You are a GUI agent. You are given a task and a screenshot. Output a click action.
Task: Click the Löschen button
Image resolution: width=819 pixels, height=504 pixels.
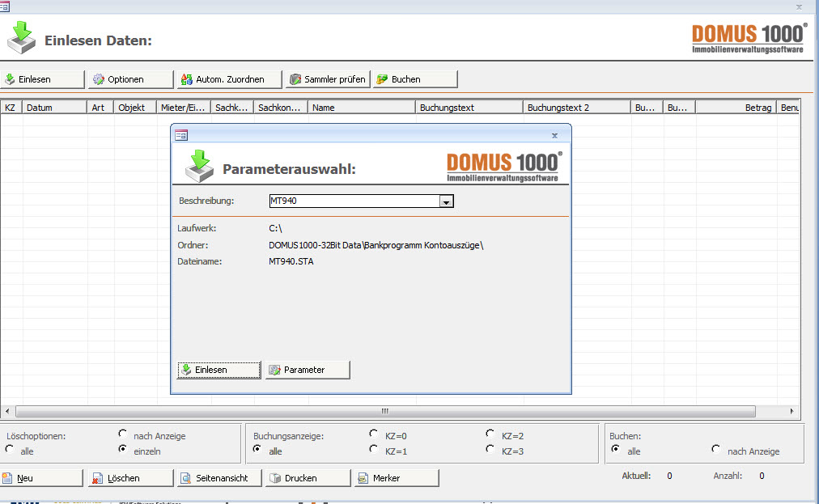coord(130,478)
